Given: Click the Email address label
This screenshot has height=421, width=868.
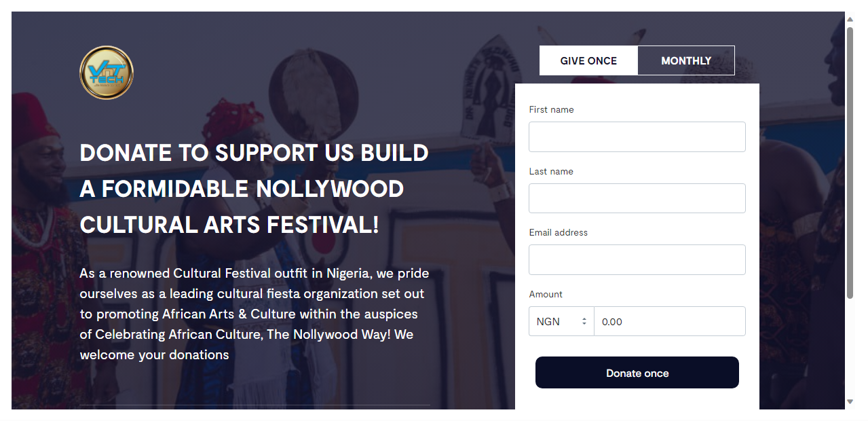Looking at the screenshot, I should pos(558,232).
